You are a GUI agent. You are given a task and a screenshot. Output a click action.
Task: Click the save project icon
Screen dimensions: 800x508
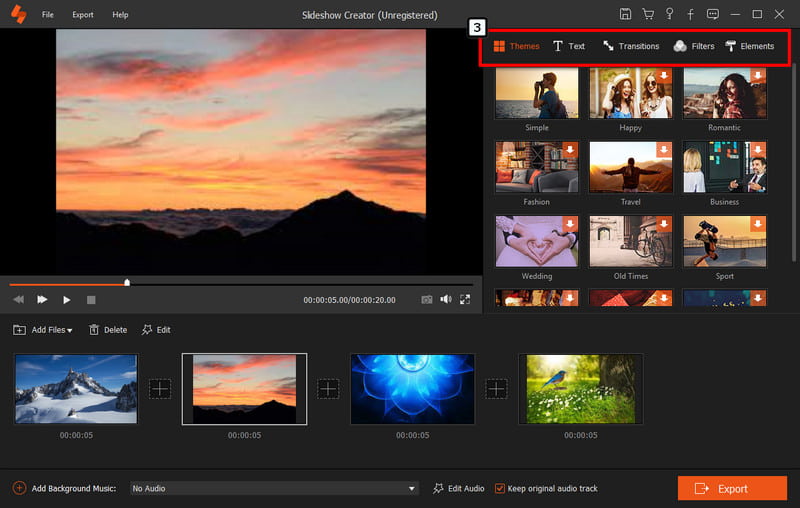pyautogui.click(x=625, y=14)
